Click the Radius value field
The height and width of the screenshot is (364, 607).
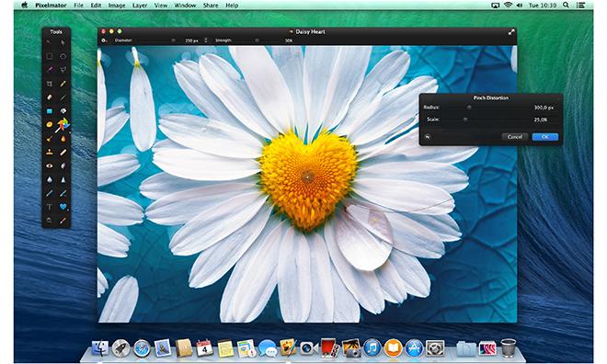coord(544,108)
